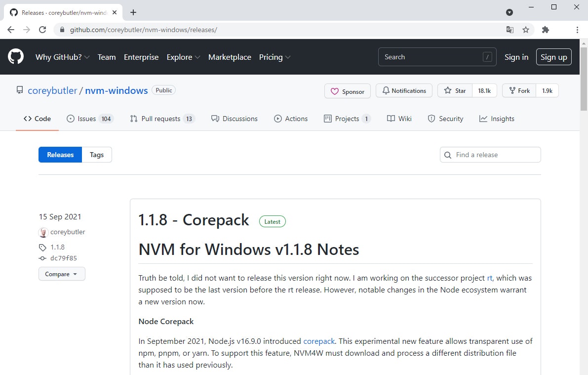Open new browser tab with plus icon
This screenshot has width=588, height=375.
pyautogui.click(x=133, y=12)
